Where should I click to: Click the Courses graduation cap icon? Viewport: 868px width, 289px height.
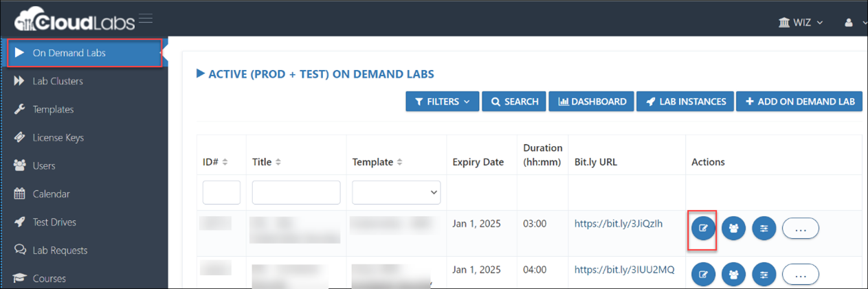click(19, 278)
